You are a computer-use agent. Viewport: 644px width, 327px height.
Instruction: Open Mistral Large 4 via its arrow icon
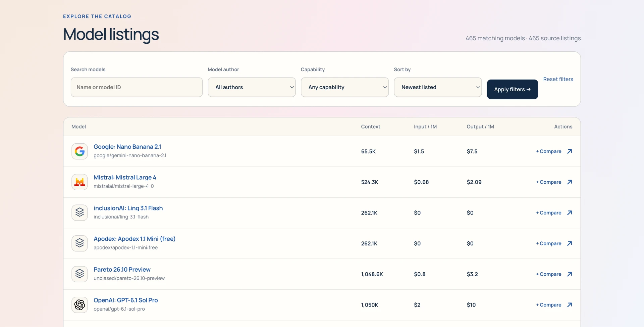pos(570,182)
